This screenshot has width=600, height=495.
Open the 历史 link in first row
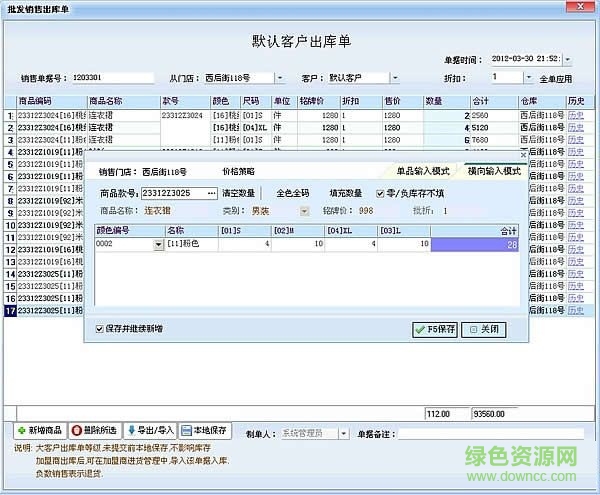(575, 115)
